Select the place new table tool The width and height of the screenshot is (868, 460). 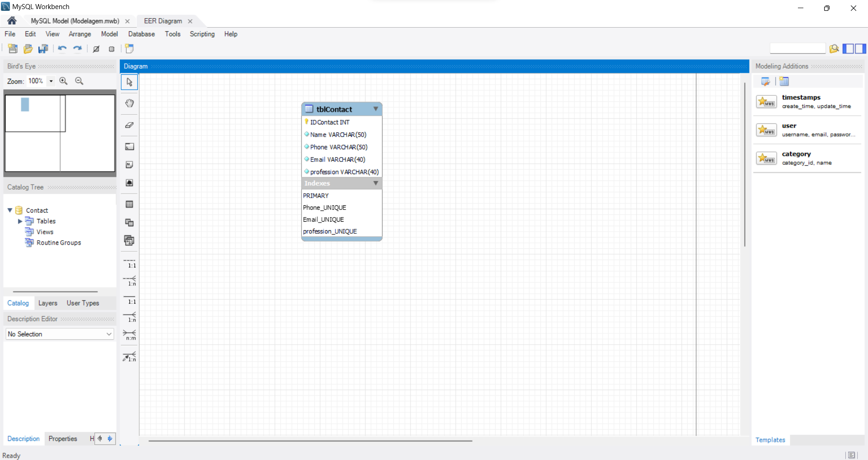[129, 204]
